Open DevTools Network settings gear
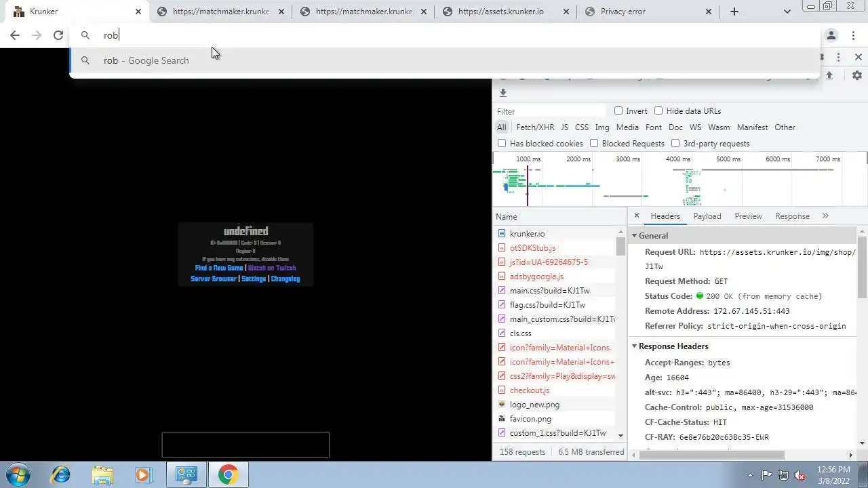This screenshot has width=868, height=488. coord(857,75)
